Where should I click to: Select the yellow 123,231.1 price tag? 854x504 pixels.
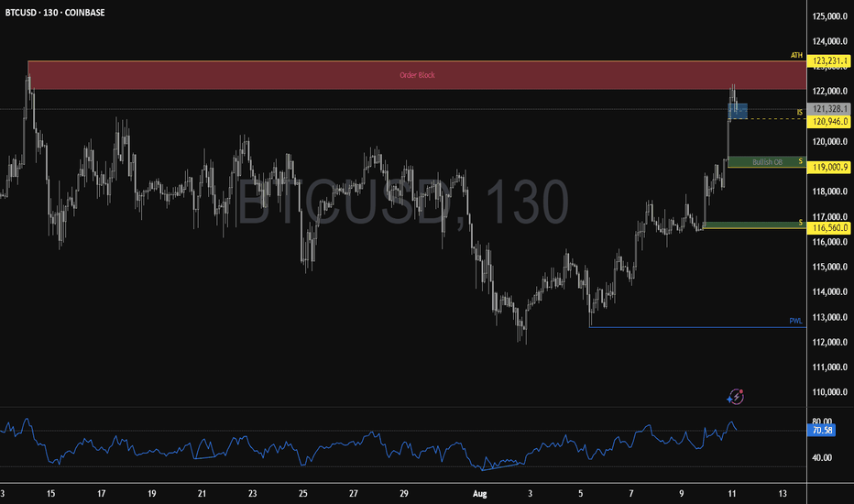pos(828,61)
